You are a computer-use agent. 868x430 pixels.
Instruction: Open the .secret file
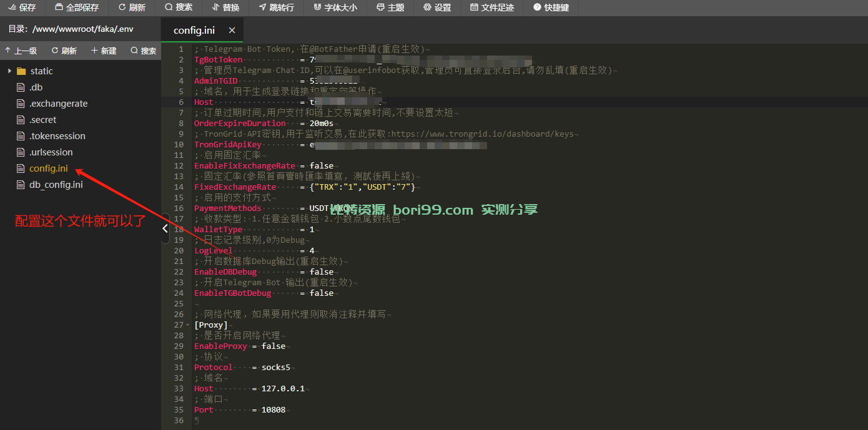pos(42,120)
